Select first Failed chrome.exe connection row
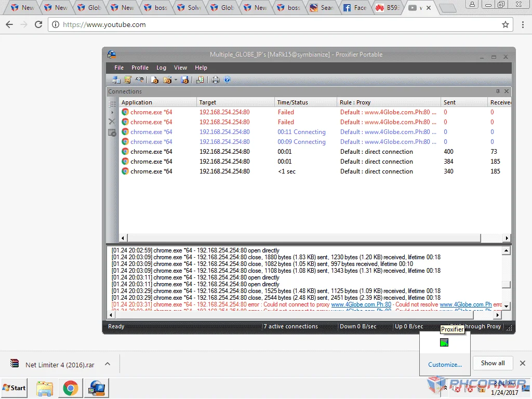Image resolution: width=532 pixels, height=399 pixels. point(315,112)
